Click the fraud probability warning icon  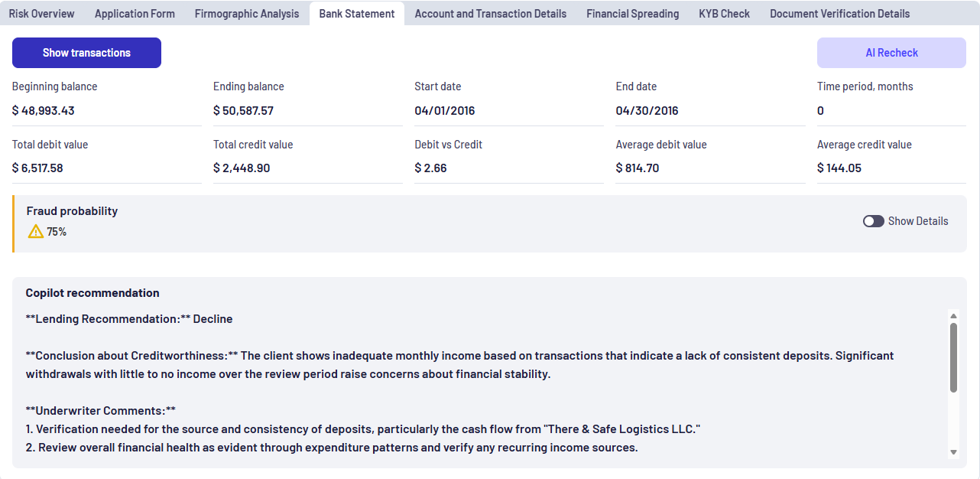pyautogui.click(x=35, y=231)
